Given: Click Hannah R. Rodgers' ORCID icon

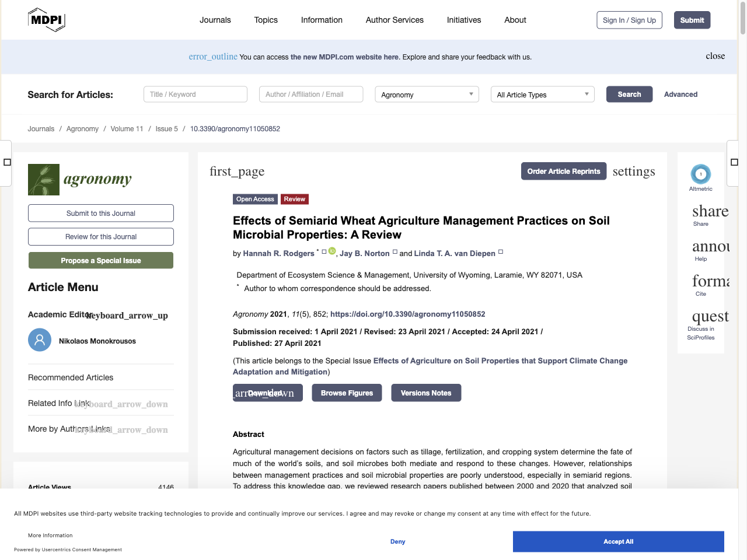Looking at the screenshot, I should (332, 251).
